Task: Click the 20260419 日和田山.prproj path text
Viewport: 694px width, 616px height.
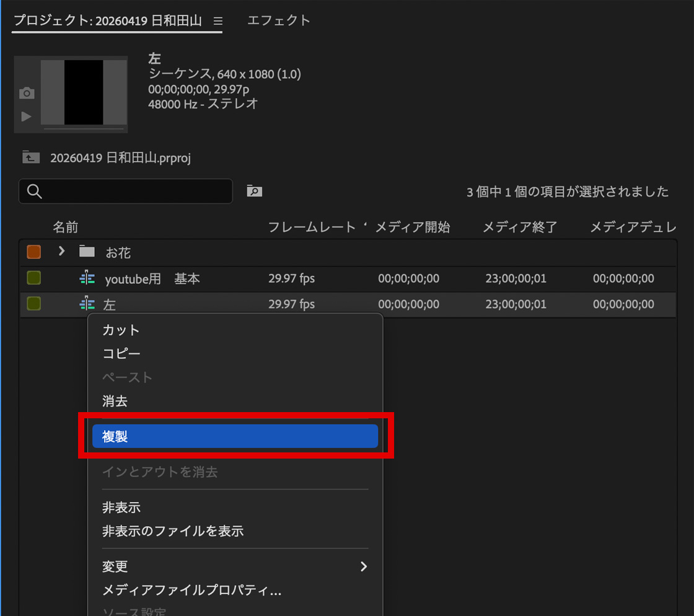Action: click(120, 158)
